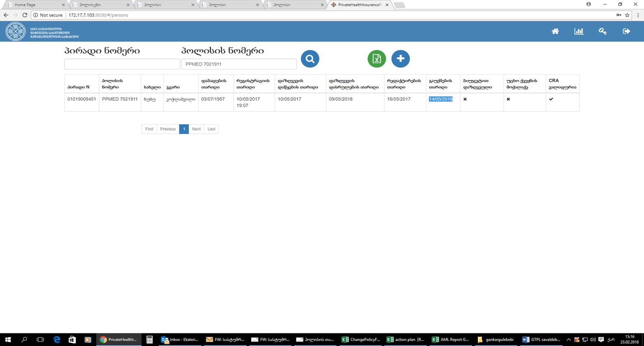This screenshot has height=346, width=644.
Task: Export results with green Excel button
Action: [376, 59]
